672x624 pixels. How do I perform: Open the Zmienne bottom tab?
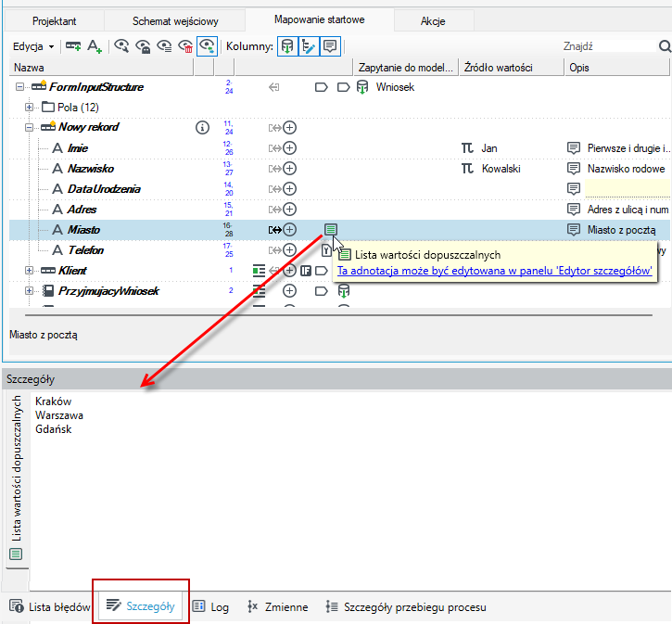tap(278, 607)
